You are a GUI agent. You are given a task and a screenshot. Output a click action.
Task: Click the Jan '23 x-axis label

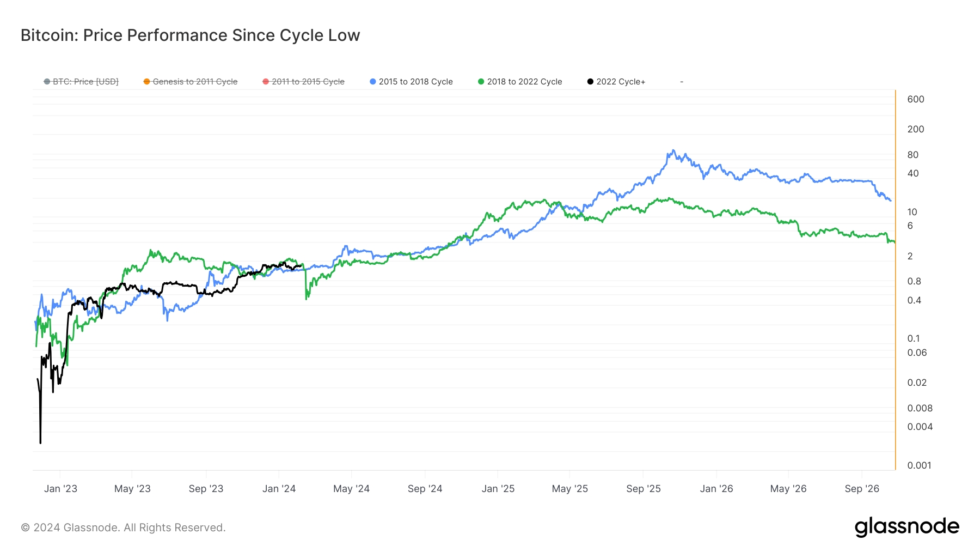coord(60,489)
